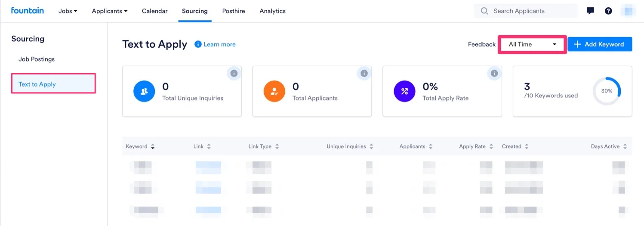The image size is (644, 226).
Task: Switch to the Analytics tab
Action: coord(273,11)
